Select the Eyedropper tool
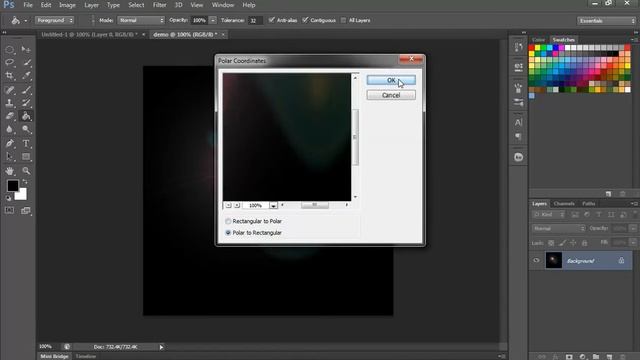The image size is (640, 360). pyautogui.click(x=26, y=76)
